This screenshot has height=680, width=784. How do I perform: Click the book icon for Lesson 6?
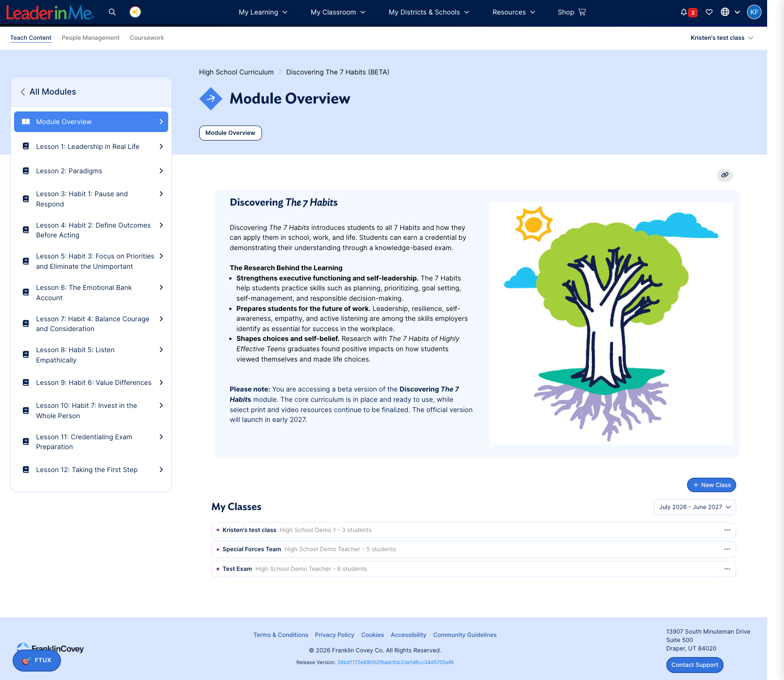[x=26, y=292]
